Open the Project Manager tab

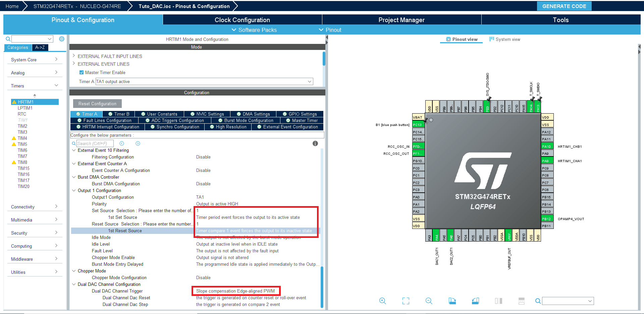coord(401,20)
